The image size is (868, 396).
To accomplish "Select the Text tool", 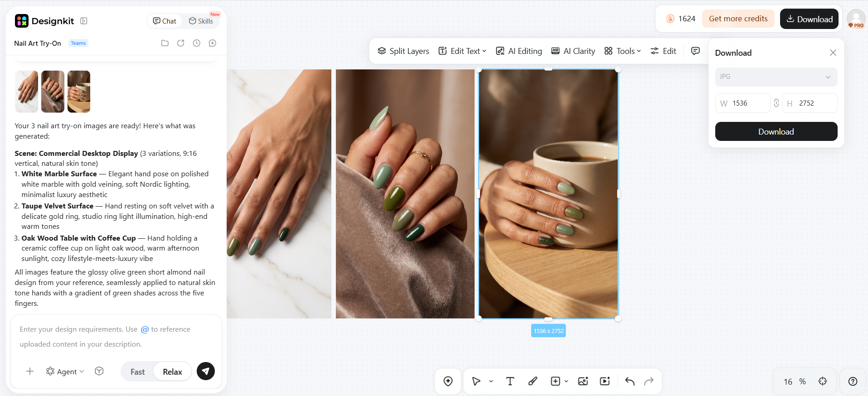I will coord(510,381).
